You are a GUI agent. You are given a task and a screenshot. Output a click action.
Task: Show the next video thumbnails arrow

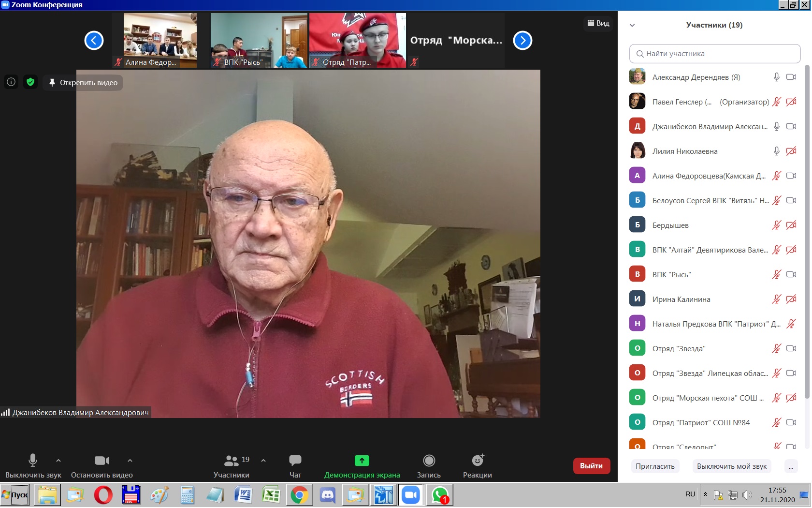(522, 40)
